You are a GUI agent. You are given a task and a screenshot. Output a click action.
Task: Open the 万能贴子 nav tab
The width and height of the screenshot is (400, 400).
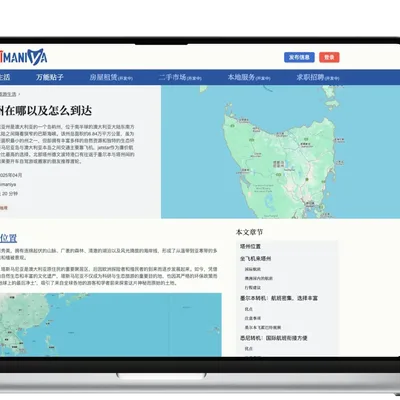pyautogui.click(x=50, y=77)
